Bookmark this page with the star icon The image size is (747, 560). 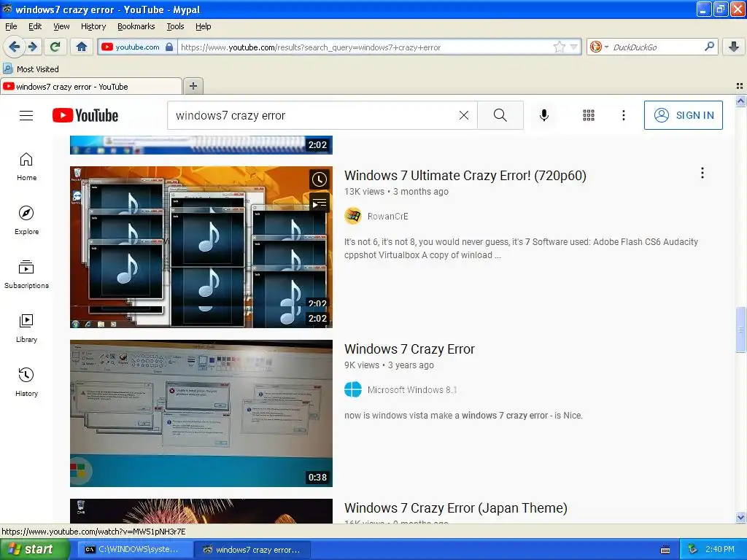pyautogui.click(x=560, y=47)
